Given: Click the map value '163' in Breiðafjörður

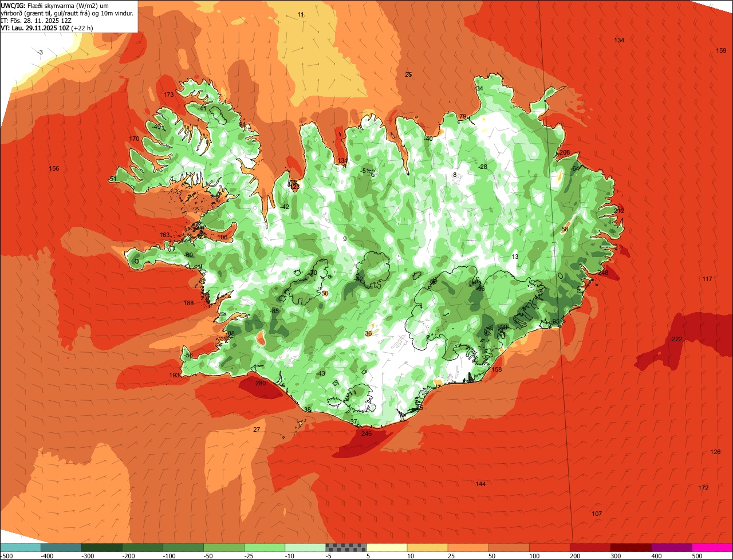Looking at the screenshot, I should [x=164, y=235].
